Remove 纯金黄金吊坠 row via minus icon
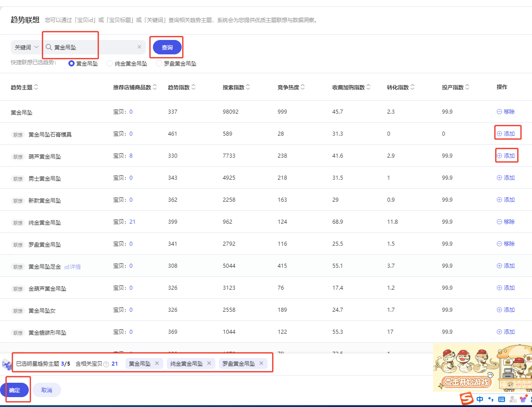The height and width of the screenshot is (407, 532). click(x=499, y=222)
